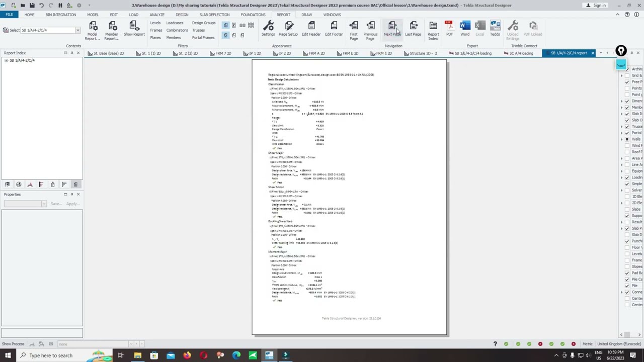Save the project from quick access toolbar
This screenshot has height=362, width=644.
point(32,5)
